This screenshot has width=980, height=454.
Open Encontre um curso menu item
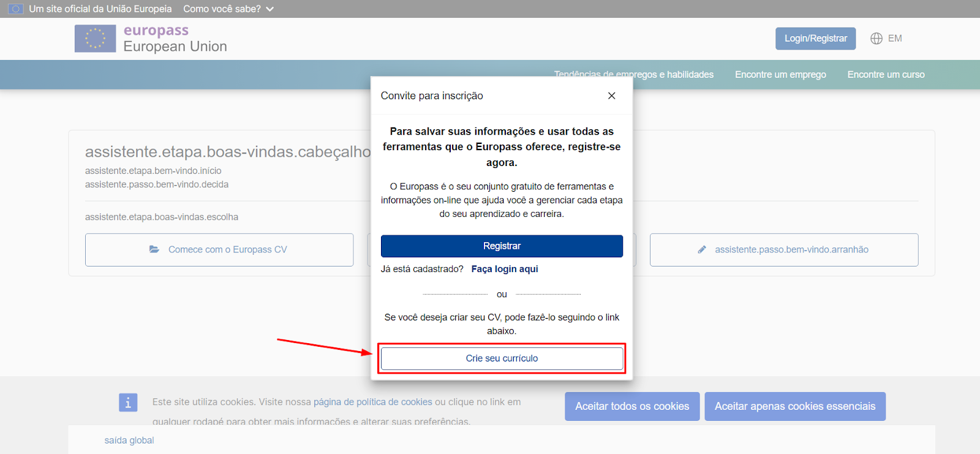point(886,75)
